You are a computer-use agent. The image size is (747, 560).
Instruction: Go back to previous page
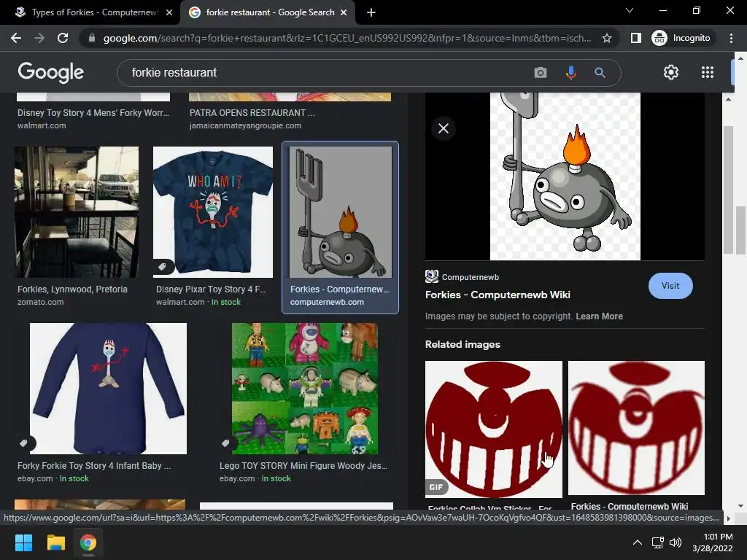[16, 38]
